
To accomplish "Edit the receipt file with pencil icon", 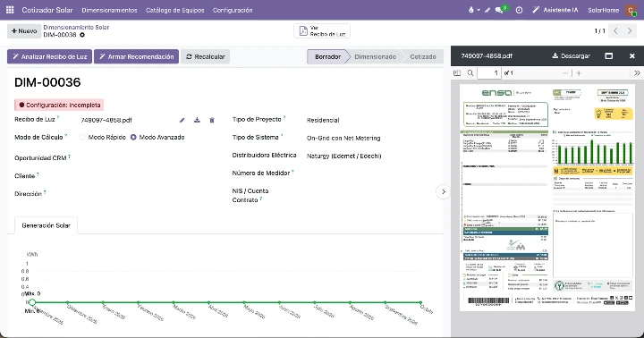I will tap(182, 120).
